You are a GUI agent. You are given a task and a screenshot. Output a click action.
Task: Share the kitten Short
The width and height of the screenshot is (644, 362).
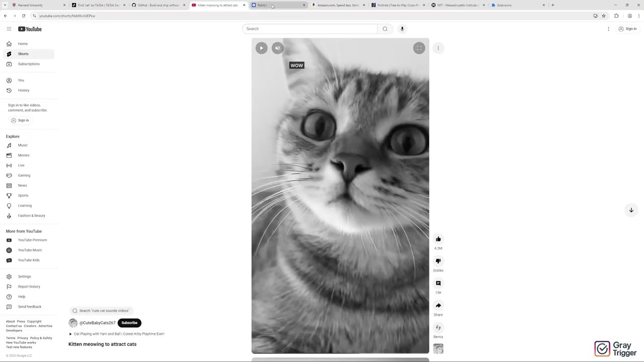pos(438,305)
